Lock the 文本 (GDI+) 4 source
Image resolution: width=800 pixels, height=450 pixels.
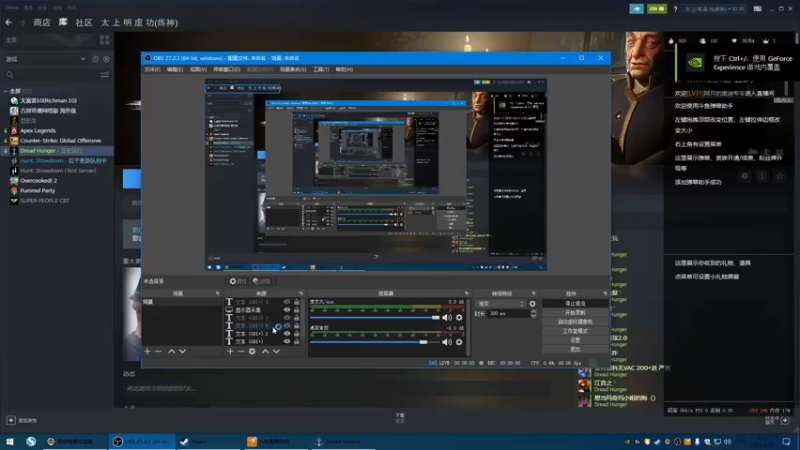tap(296, 302)
